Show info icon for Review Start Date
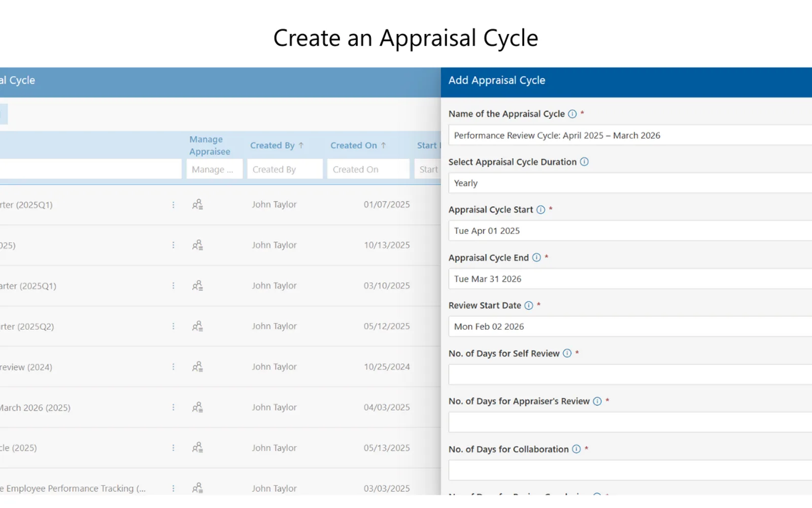The image size is (812, 508). [529, 305]
